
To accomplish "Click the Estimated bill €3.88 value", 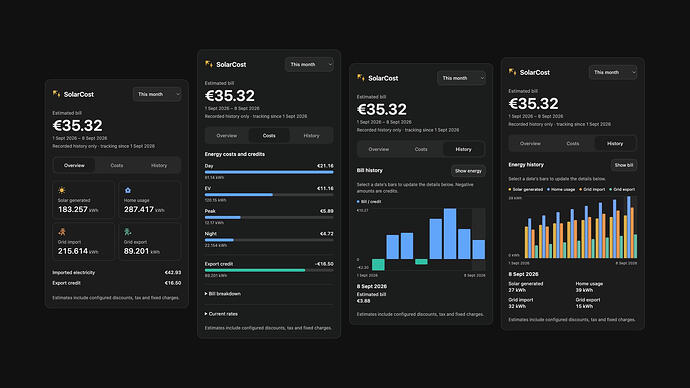I will pyautogui.click(x=363, y=301).
